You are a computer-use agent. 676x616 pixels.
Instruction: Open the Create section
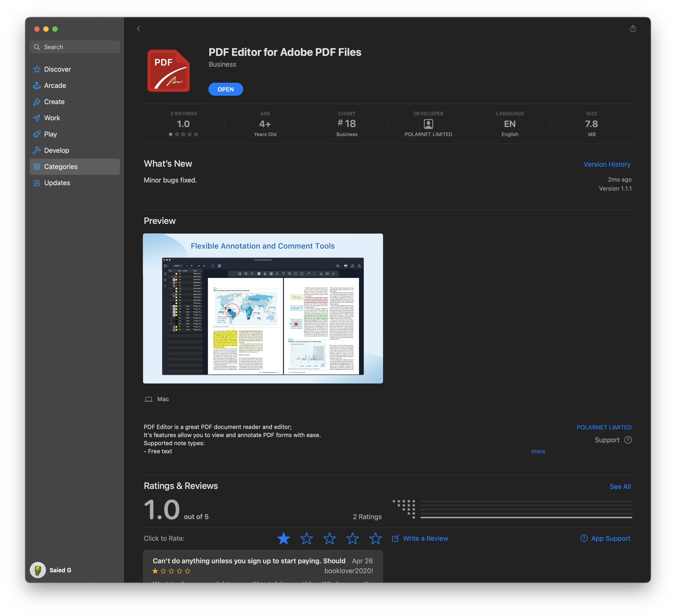(x=75, y=102)
